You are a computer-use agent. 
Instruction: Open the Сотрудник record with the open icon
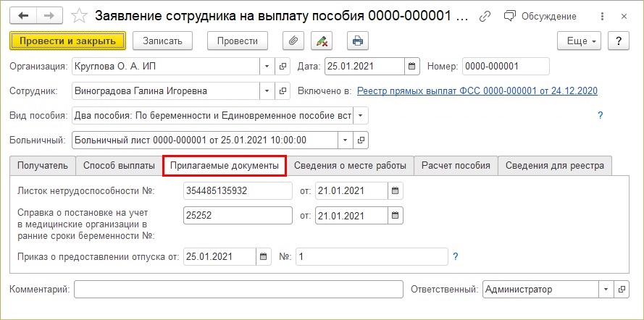tap(283, 91)
